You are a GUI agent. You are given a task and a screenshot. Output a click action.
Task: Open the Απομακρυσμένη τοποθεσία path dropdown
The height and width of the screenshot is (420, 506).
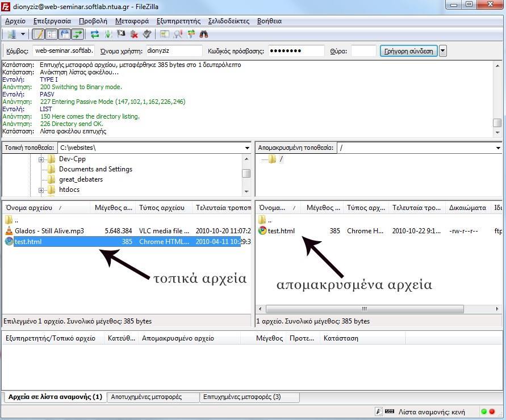(x=498, y=148)
